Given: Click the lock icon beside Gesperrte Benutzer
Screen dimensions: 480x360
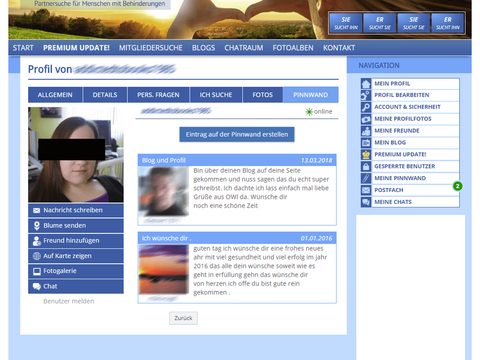Looking at the screenshot, I should pyautogui.click(x=366, y=166).
